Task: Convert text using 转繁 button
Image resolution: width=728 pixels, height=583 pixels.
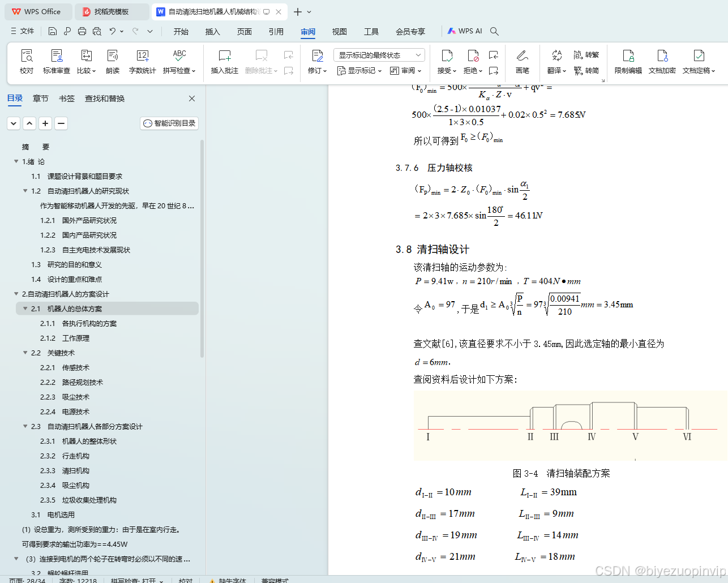Action: click(x=586, y=55)
